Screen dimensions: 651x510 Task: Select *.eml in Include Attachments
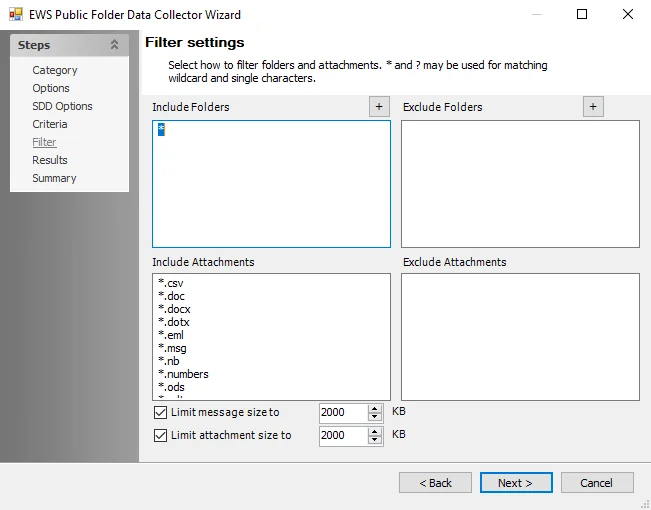171,335
